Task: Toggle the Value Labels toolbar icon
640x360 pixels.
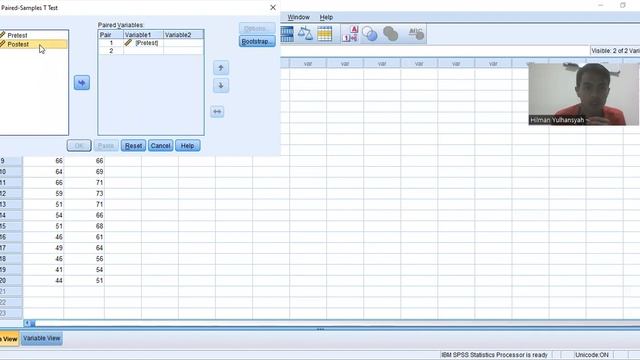Action: tap(350, 34)
